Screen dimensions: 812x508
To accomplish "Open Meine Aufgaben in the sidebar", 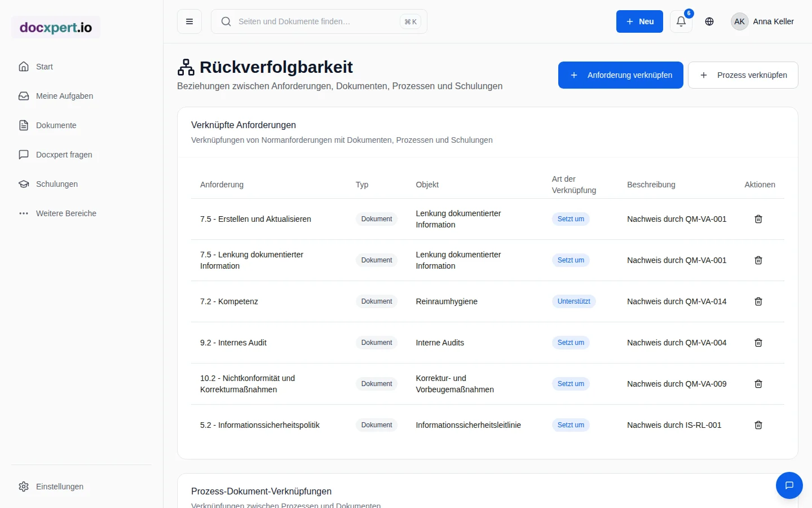I will click(81, 96).
